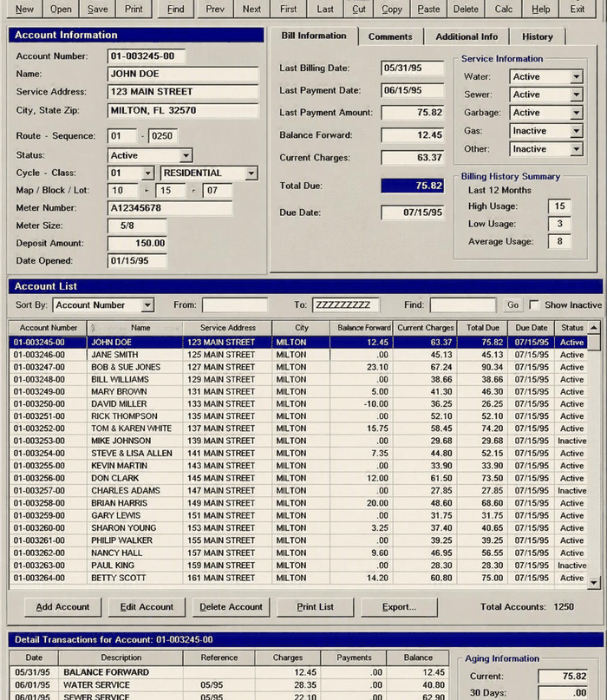Go to previous record with Prev
This screenshot has width=607, height=700.
[x=215, y=9]
